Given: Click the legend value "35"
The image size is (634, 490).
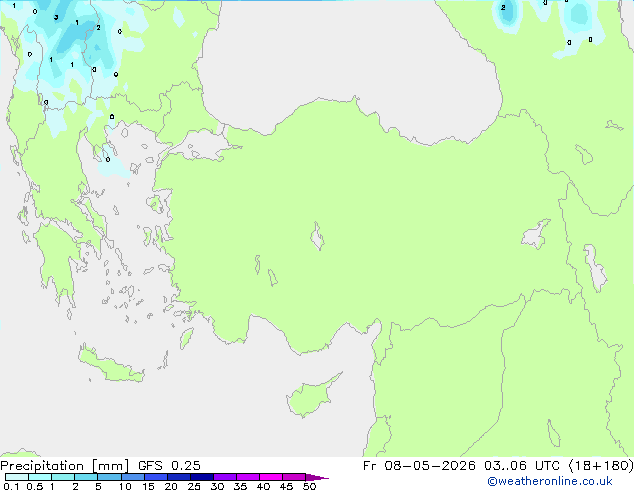Looking at the screenshot, I should point(240,486).
